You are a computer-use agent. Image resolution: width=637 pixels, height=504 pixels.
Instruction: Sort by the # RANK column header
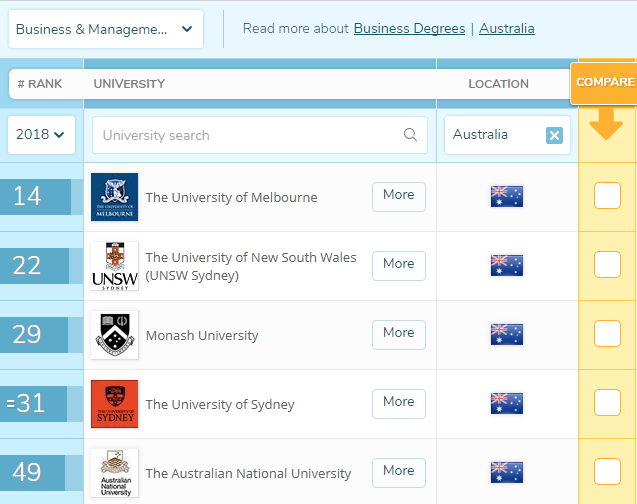40,84
